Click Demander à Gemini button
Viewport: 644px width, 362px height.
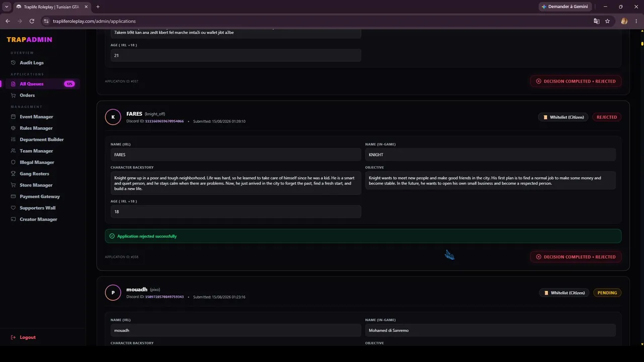pos(565,7)
